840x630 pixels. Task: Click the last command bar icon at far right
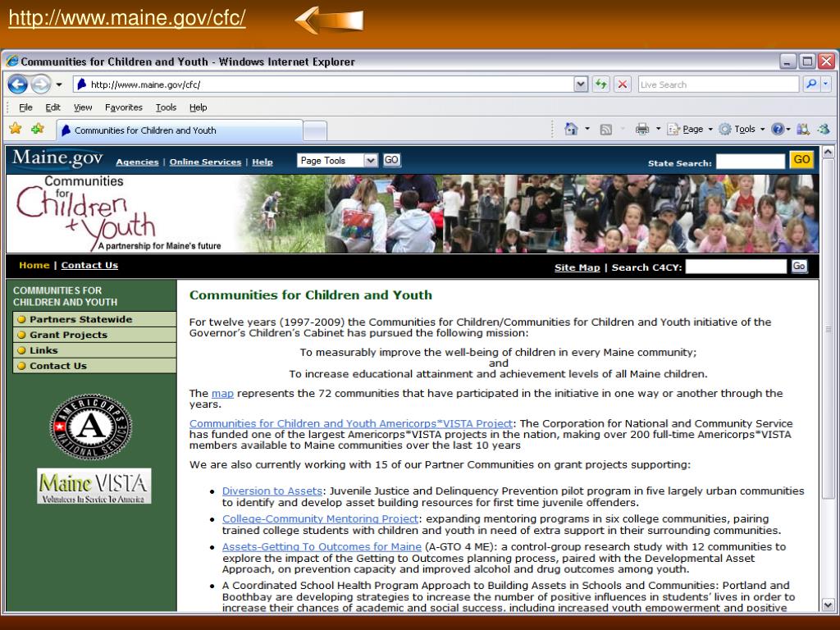click(824, 129)
